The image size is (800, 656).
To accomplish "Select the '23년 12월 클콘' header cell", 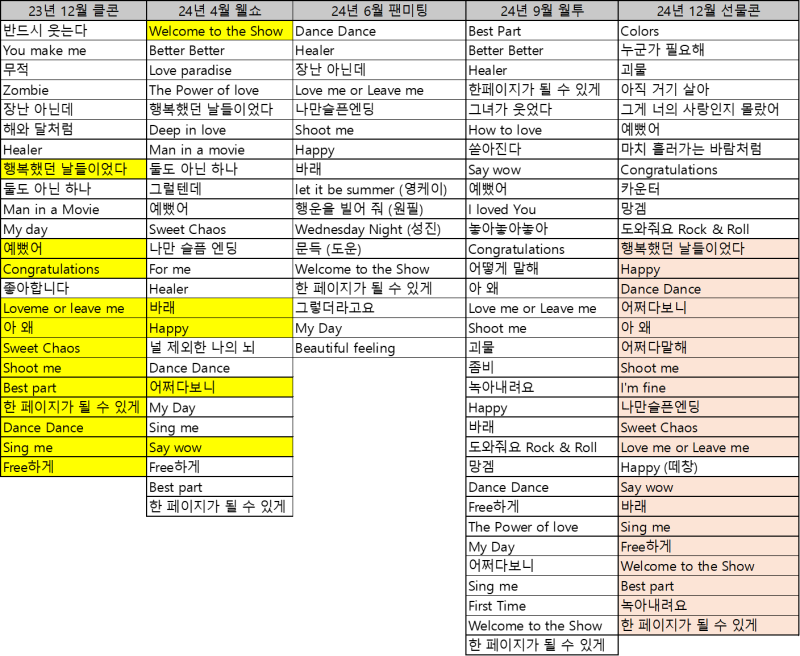I will click(x=73, y=10).
